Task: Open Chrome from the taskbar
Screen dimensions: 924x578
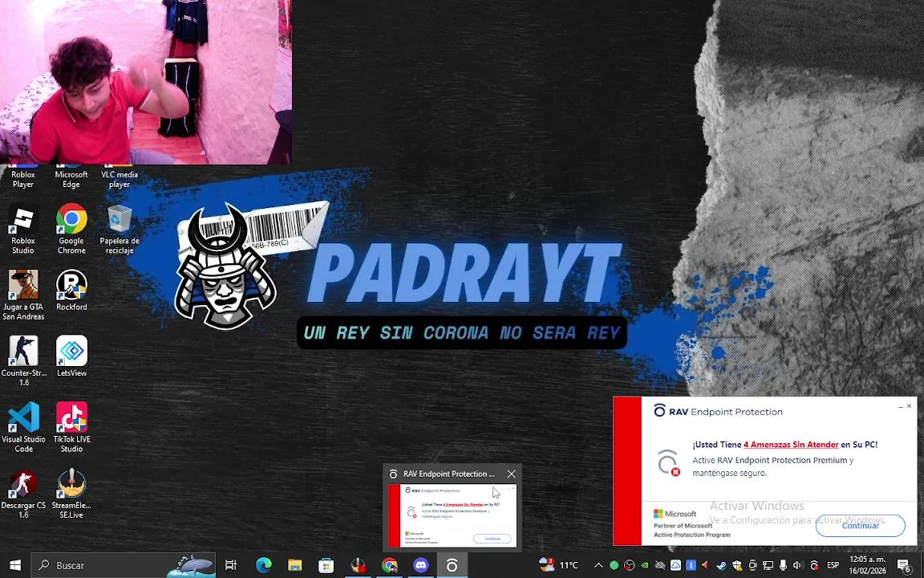Action: 389,565
